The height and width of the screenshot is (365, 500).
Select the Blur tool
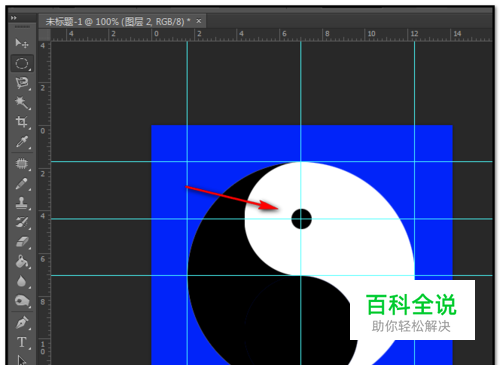22,281
